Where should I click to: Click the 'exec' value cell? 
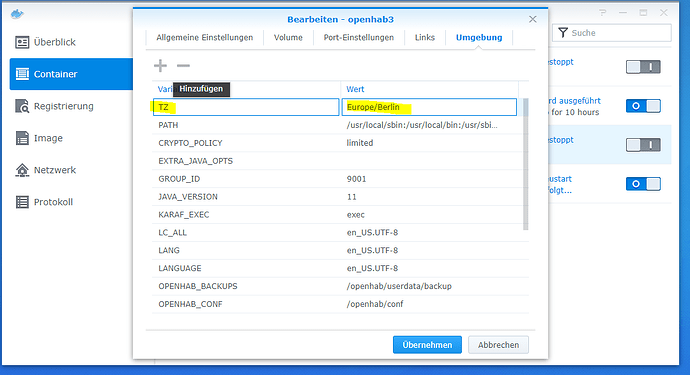[356, 215]
